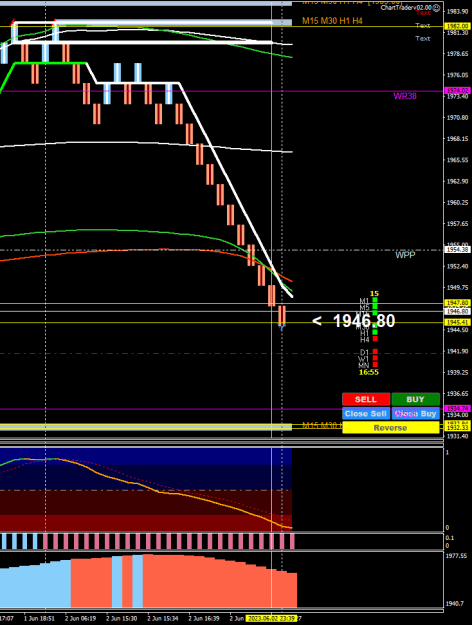Viewport: 472px width, 625px height.
Task: Click the red D1 timeframe signal square
Action: [x=375, y=352]
